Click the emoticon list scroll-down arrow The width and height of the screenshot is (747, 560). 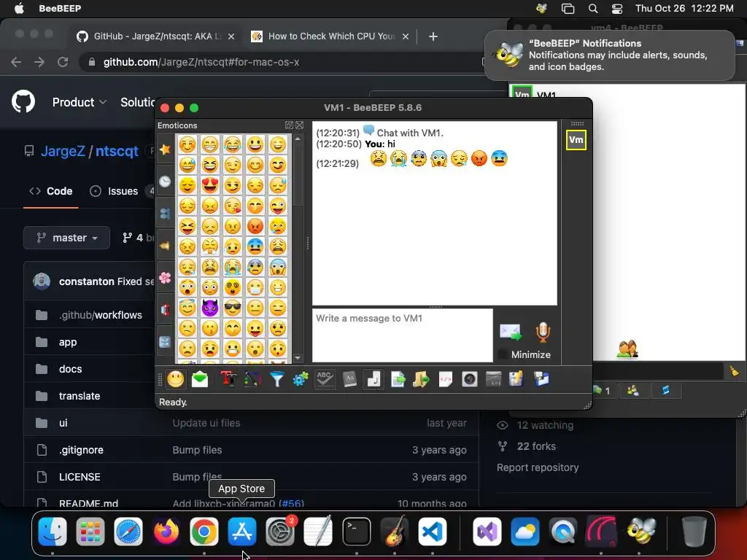(x=298, y=357)
